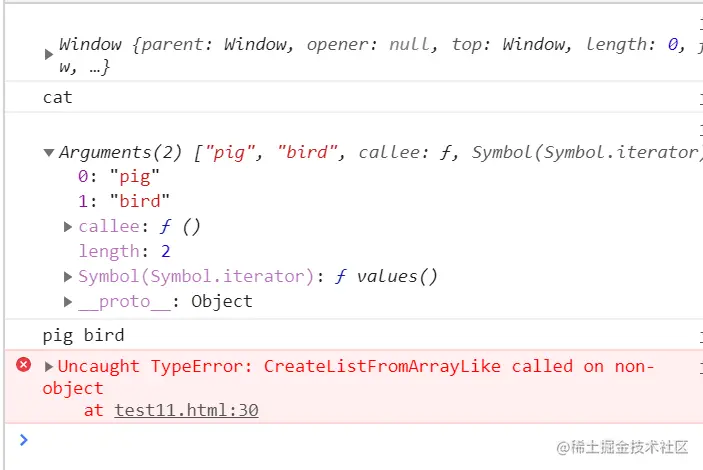
Task: Open the test11.html:30 source link
Action: [186, 410]
